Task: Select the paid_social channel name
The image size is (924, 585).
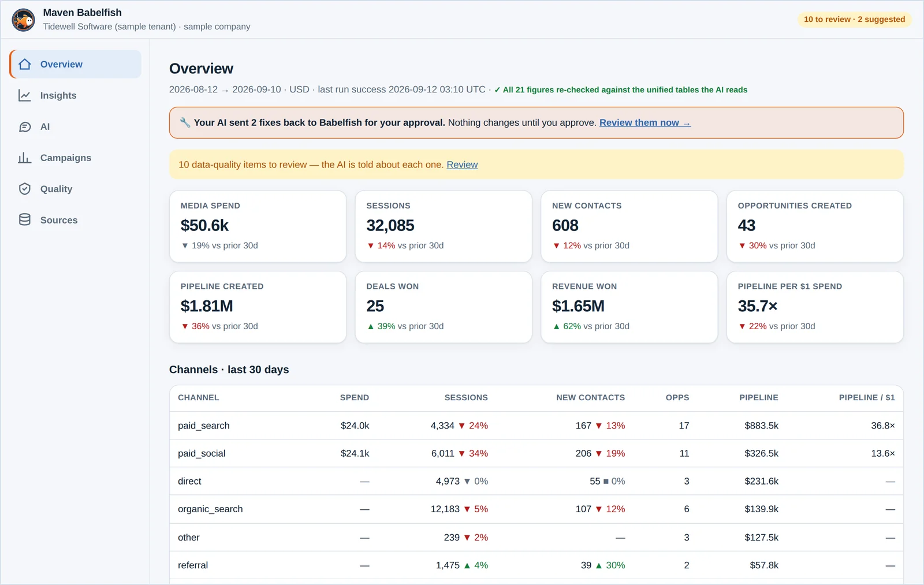Action: pos(202,453)
